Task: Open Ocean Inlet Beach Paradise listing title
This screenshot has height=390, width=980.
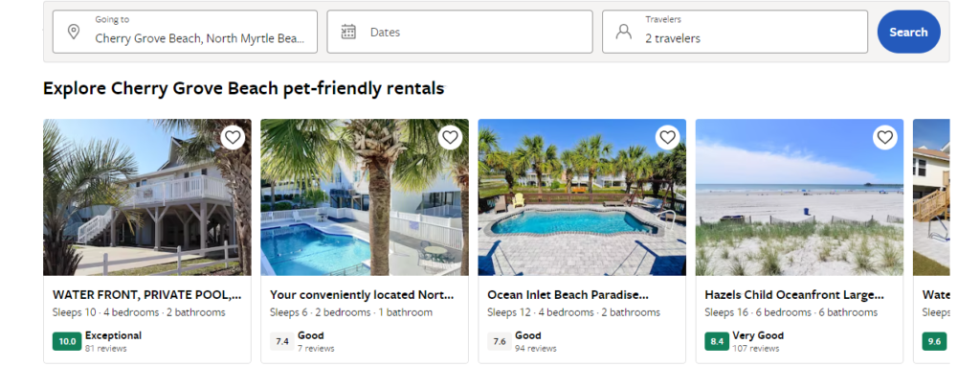Action: [x=568, y=295]
